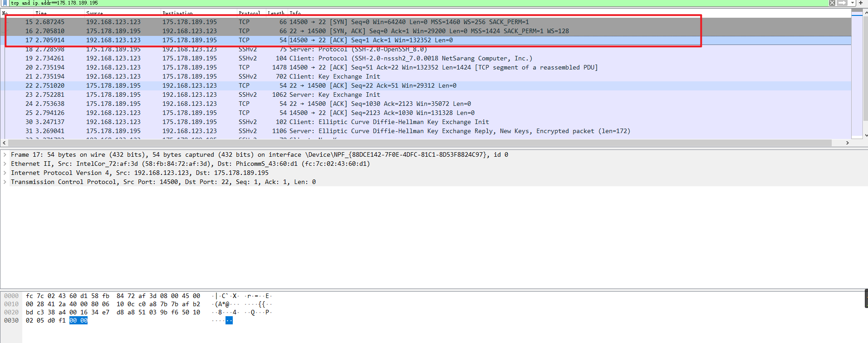Click the right arrow of packet list scrollbar
The width and height of the screenshot is (868, 343).
(847, 143)
